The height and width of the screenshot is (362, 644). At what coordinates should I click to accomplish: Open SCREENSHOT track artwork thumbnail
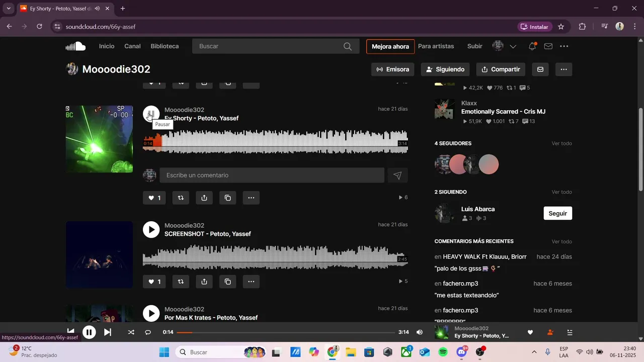point(99,254)
